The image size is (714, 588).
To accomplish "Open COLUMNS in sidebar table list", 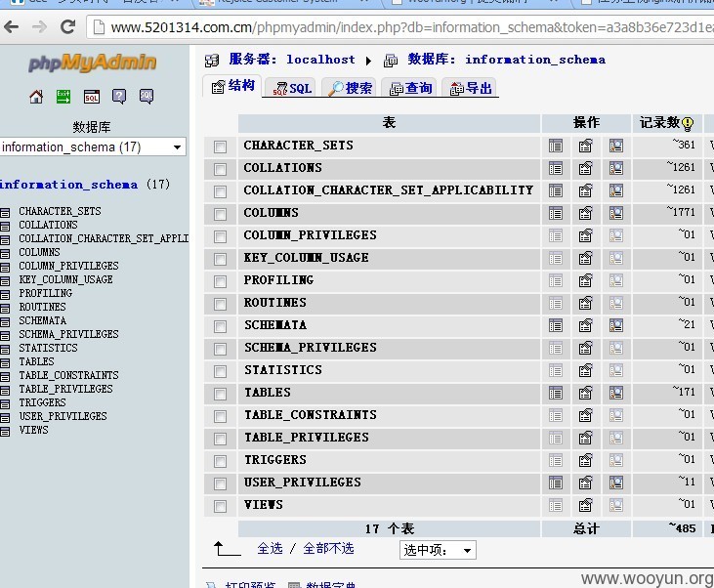I will pyautogui.click(x=40, y=252).
